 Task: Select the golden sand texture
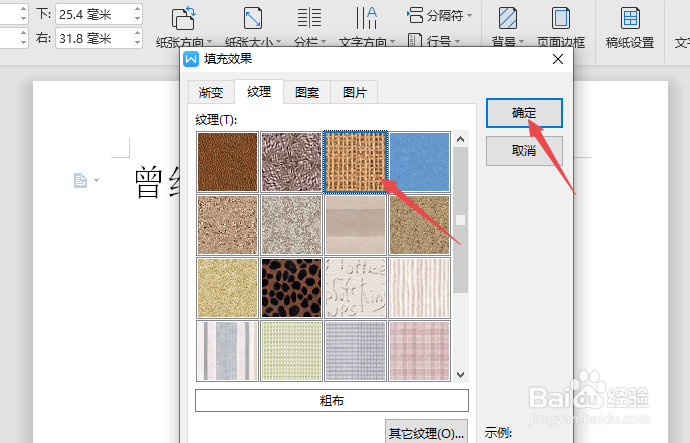[x=228, y=288]
